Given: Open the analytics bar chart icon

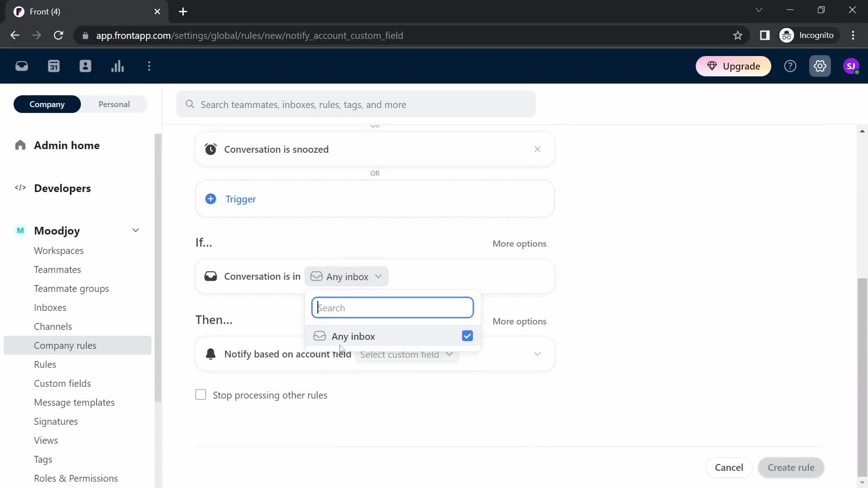Looking at the screenshot, I should [118, 66].
